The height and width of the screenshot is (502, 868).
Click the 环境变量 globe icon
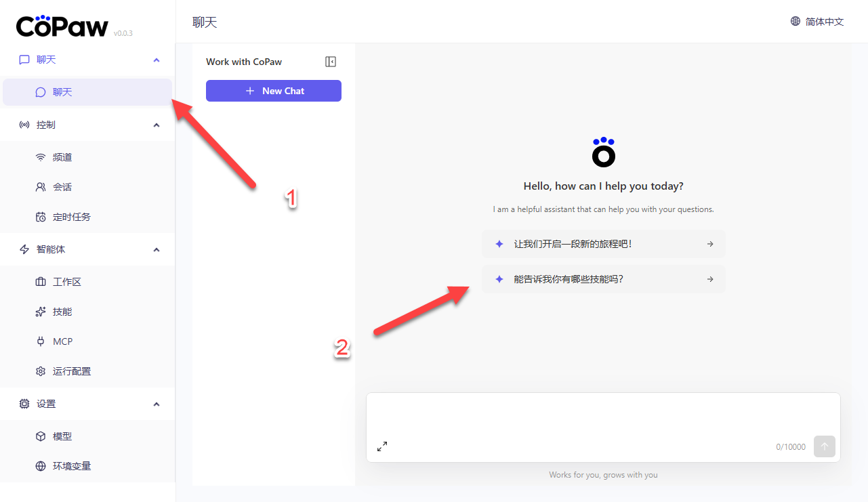point(41,466)
